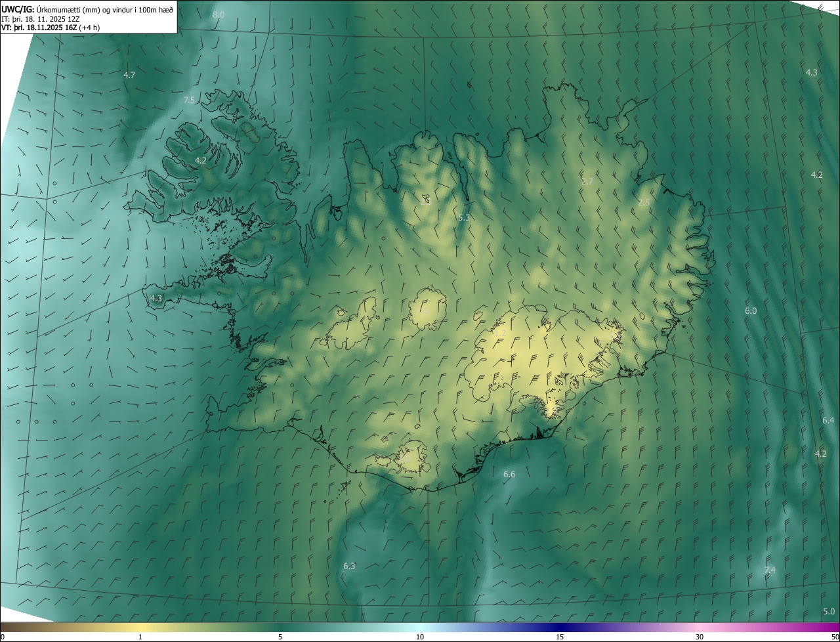Click the 2.7 value label in northeast Iceland
Screen dimensions: 840x642
tap(587, 181)
